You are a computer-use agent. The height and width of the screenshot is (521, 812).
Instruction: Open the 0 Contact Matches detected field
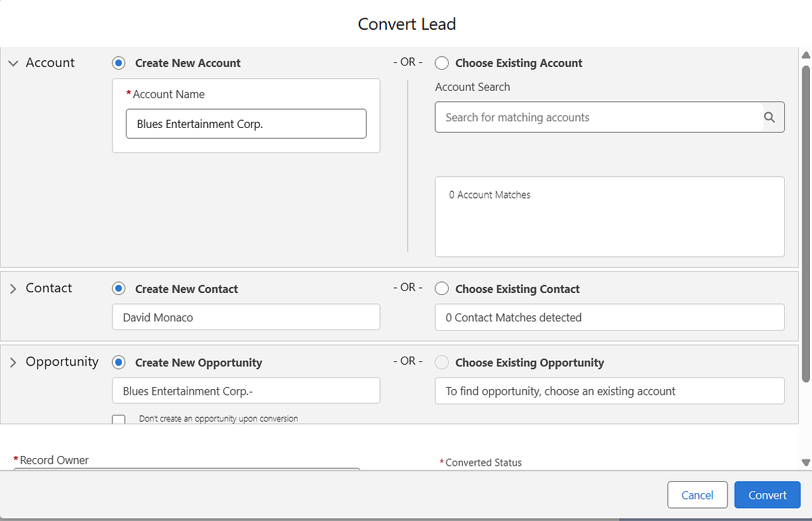[x=609, y=317]
